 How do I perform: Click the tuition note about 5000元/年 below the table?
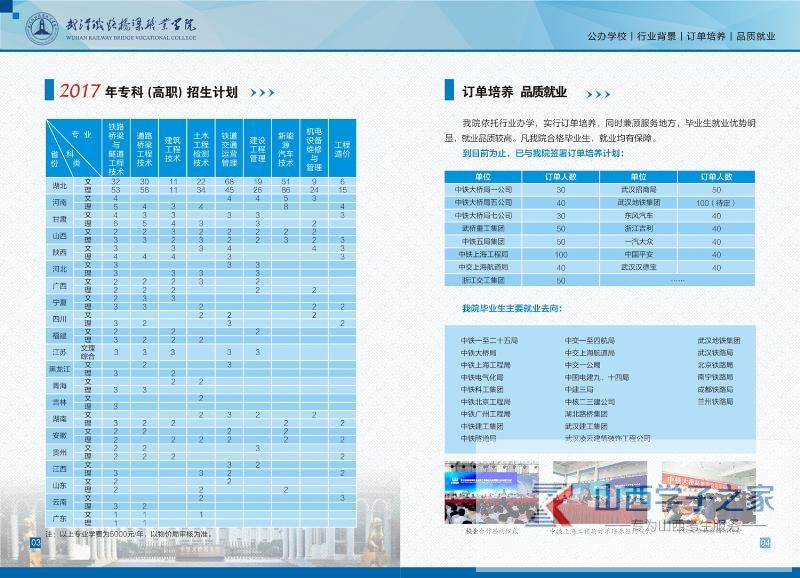(x=128, y=534)
